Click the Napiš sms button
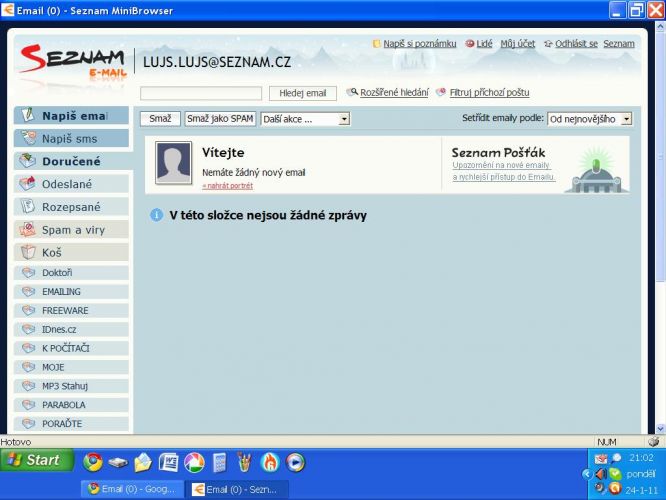 click(x=71, y=138)
